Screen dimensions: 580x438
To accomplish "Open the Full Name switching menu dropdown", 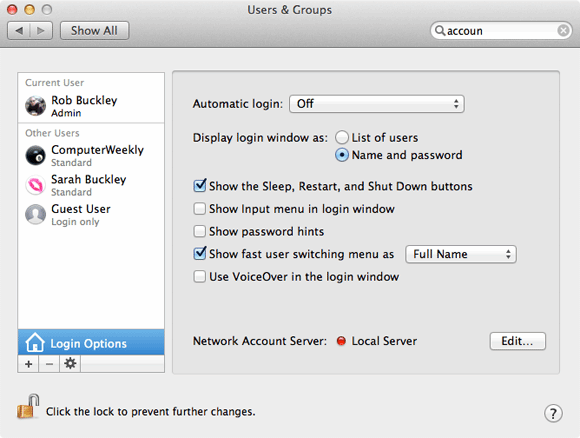I will 461,254.
